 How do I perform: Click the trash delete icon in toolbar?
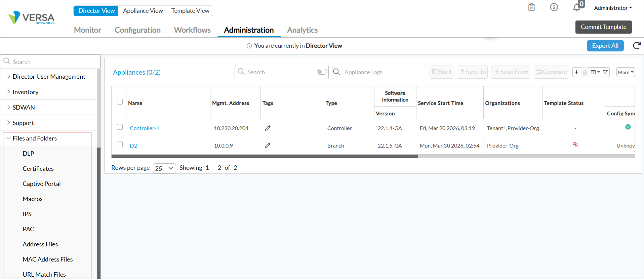coord(585,72)
